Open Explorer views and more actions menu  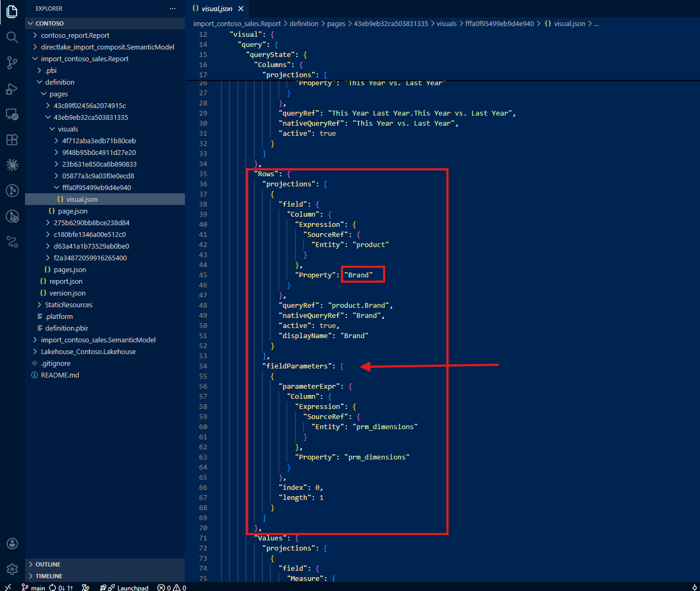pyautogui.click(x=172, y=9)
